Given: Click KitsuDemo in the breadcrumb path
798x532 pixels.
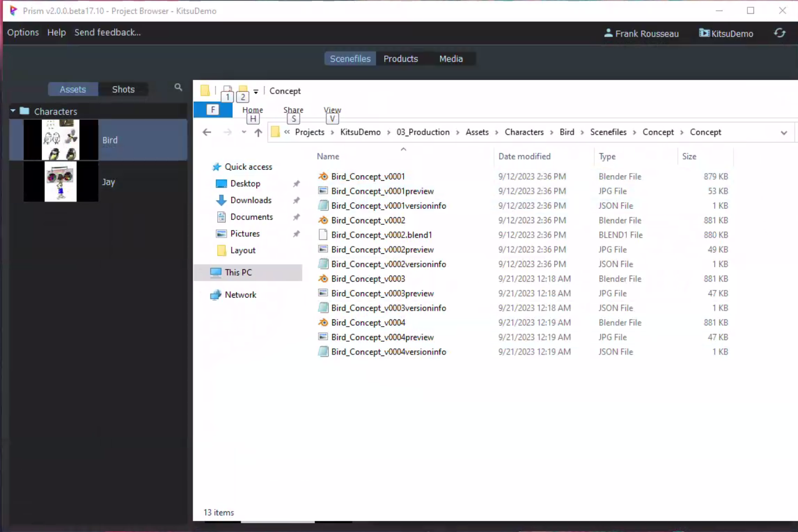Looking at the screenshot, I should click(360, 132).
